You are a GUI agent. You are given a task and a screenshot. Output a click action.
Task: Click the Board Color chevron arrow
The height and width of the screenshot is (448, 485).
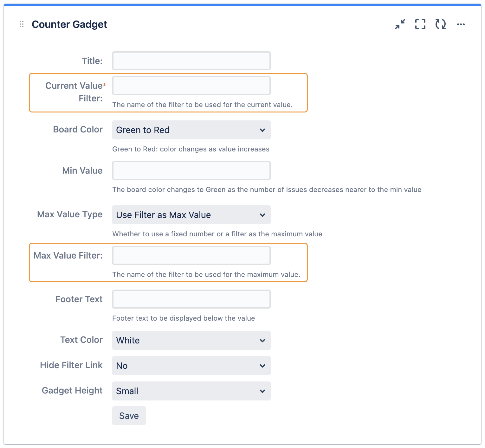tap(262, 130)
